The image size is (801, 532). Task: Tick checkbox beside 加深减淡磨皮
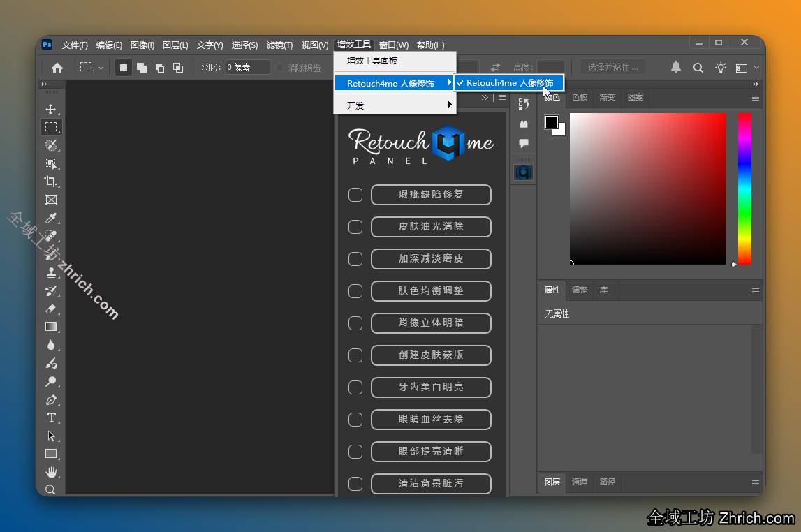(355, 259)
